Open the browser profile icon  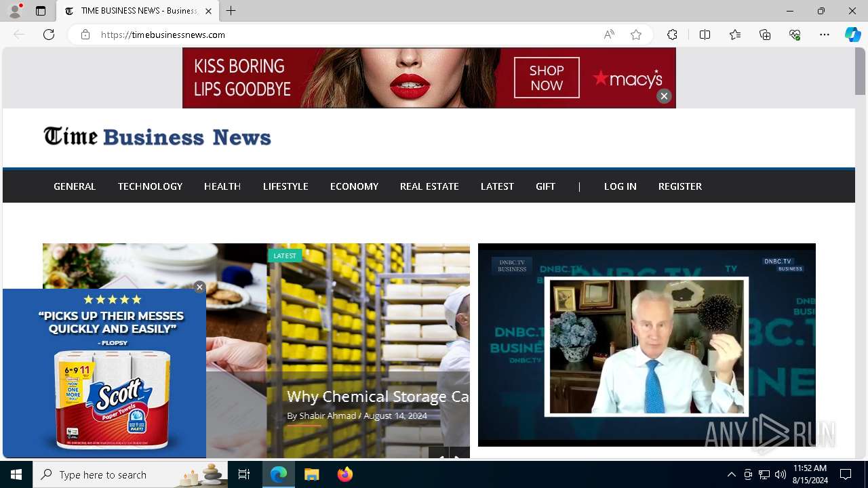click(x=15, y=11)
